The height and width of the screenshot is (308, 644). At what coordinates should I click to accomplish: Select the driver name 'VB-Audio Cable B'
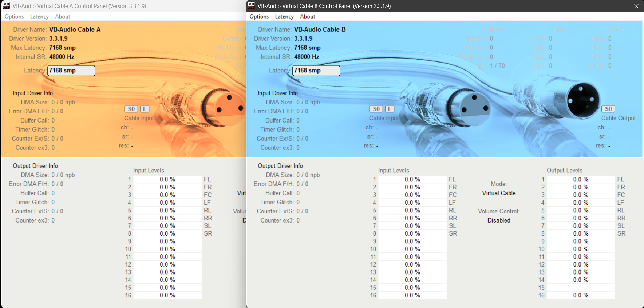(320, 29)
